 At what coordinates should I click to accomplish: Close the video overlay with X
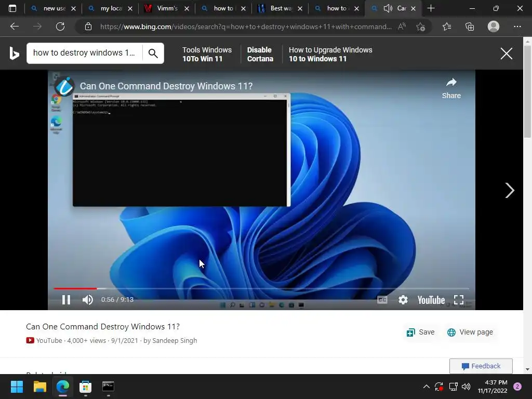point(506,54)
